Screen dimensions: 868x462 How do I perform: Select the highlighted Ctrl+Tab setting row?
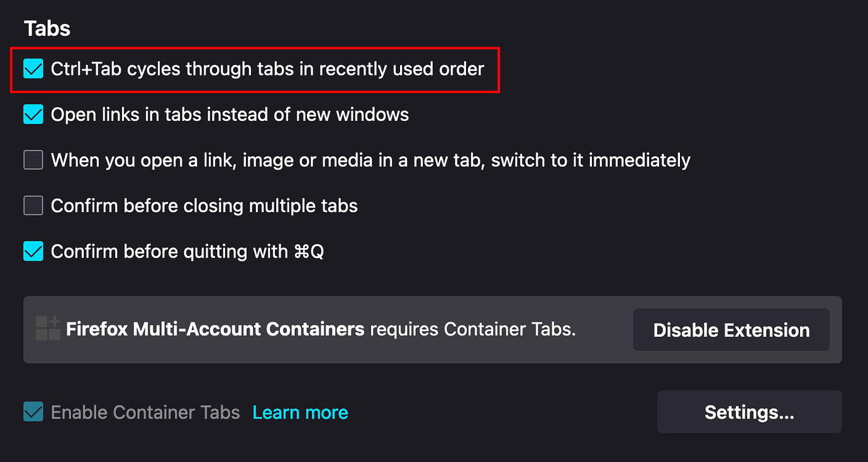[x=255, y=69]
